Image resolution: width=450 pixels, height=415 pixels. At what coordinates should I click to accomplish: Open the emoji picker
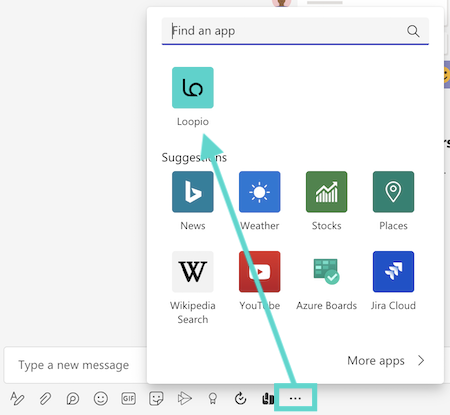point(101,398)
